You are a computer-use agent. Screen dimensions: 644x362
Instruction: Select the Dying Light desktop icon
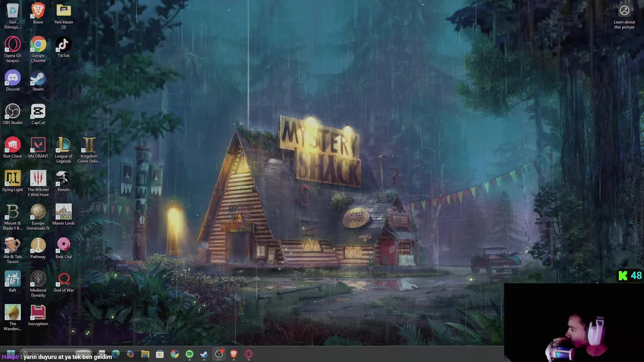coord(13,181)
